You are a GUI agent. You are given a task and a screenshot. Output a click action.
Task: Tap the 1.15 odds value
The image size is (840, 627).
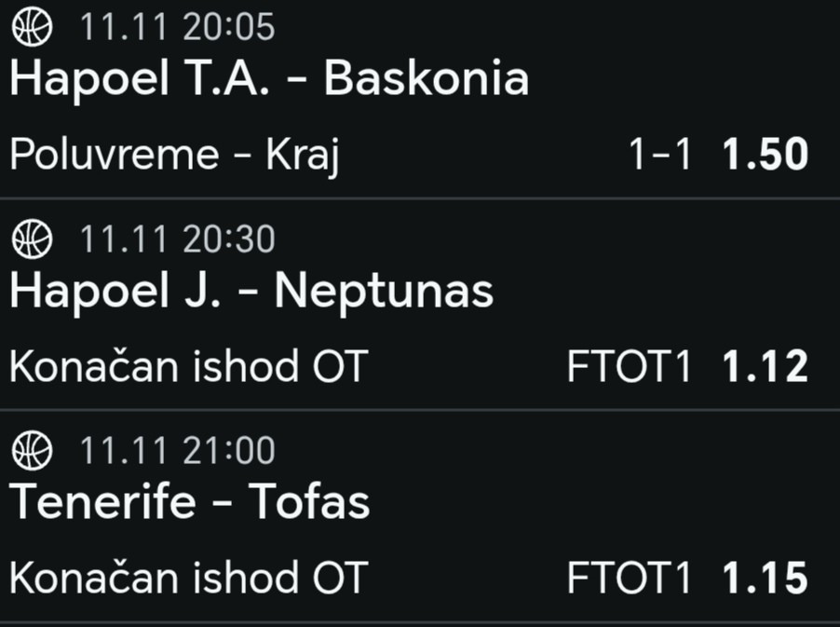click(x=765, y=578)
